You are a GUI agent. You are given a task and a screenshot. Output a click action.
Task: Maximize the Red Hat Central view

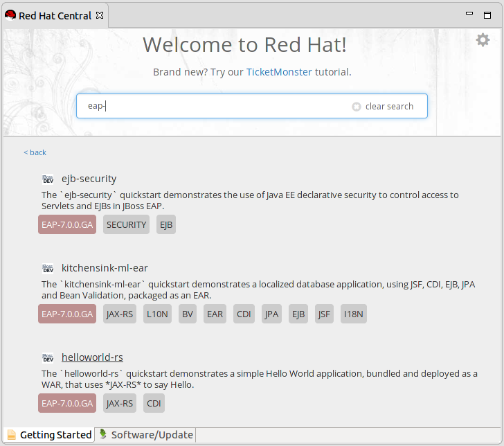point(489,14)
